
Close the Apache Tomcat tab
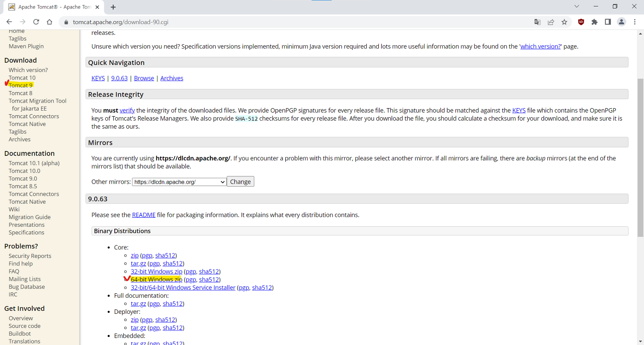98,7
